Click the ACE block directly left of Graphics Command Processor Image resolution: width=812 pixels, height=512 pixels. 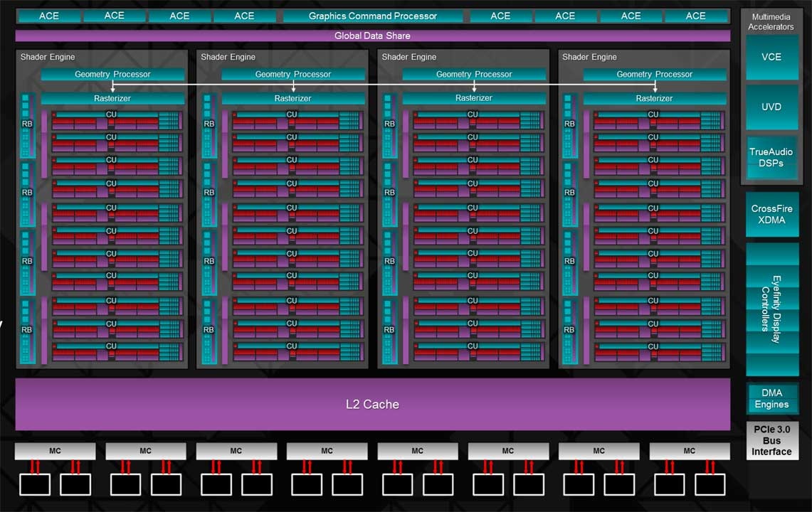pos(244,16)
